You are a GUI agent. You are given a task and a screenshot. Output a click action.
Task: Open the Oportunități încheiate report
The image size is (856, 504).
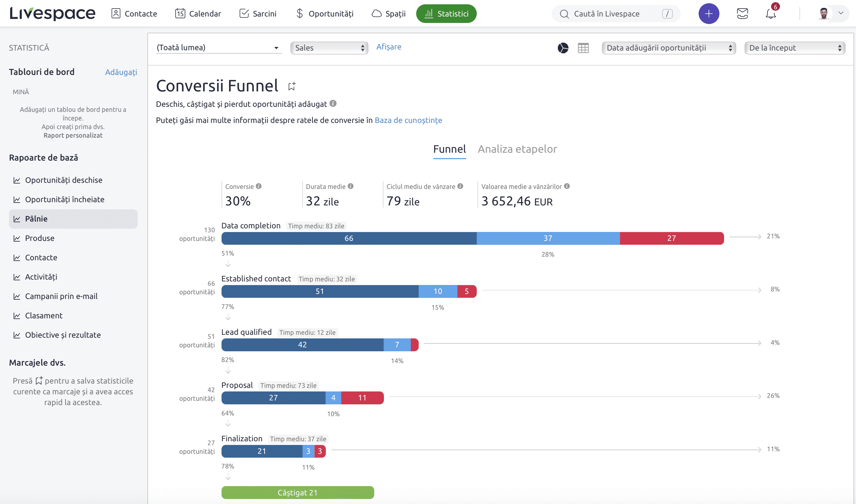click(73, 199)
